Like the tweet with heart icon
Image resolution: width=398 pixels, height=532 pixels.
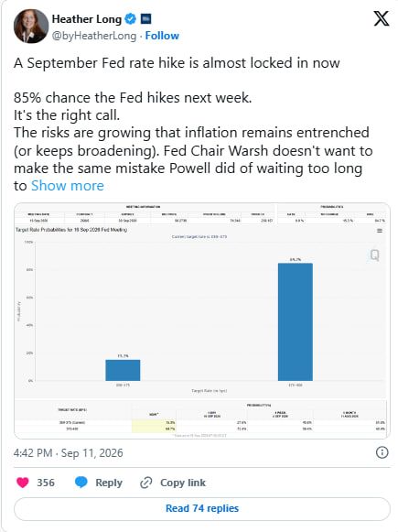[x=23, y=483]
